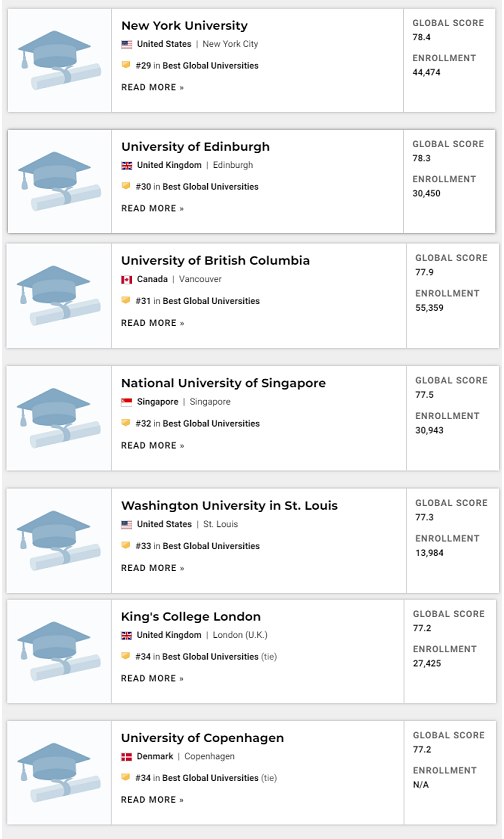The height and width of the screenshot is (839, 504).
Task: Click the Canada flag icon
Action: [126, 279]
